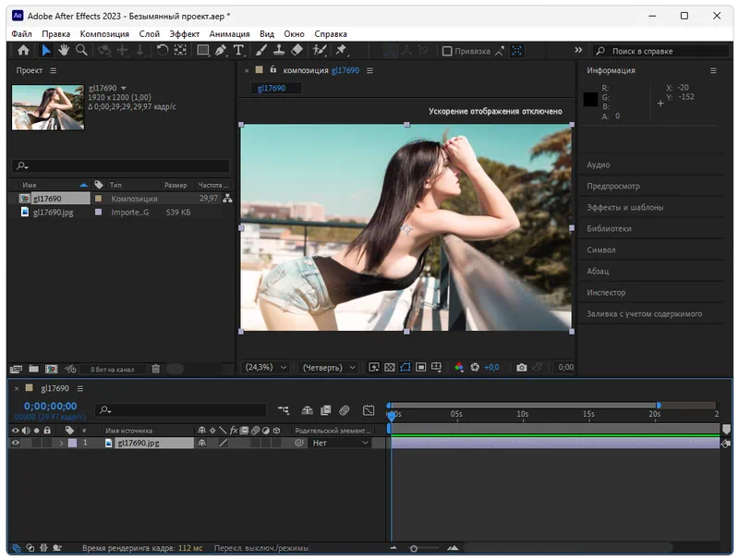The height and width of the screenshot is (560, 739).
Task: Hide the gl17690.jpg layer with eye toggle
Action: pos(15,444)
